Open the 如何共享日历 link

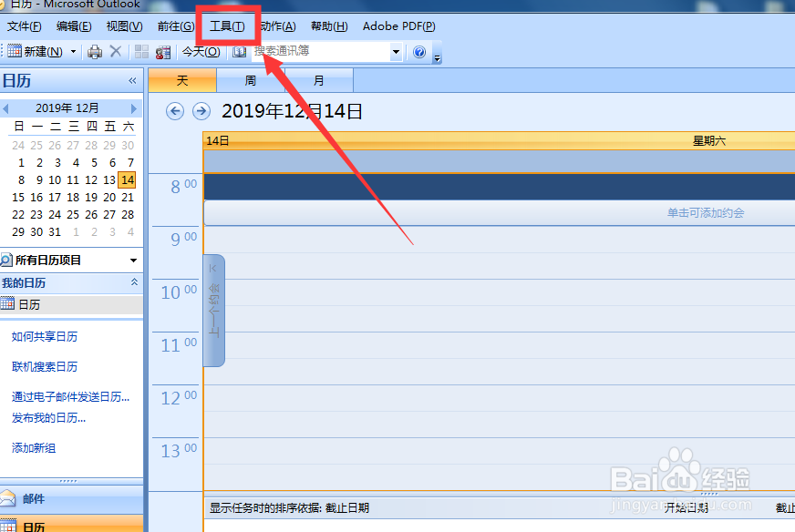[x=45, y=336]
